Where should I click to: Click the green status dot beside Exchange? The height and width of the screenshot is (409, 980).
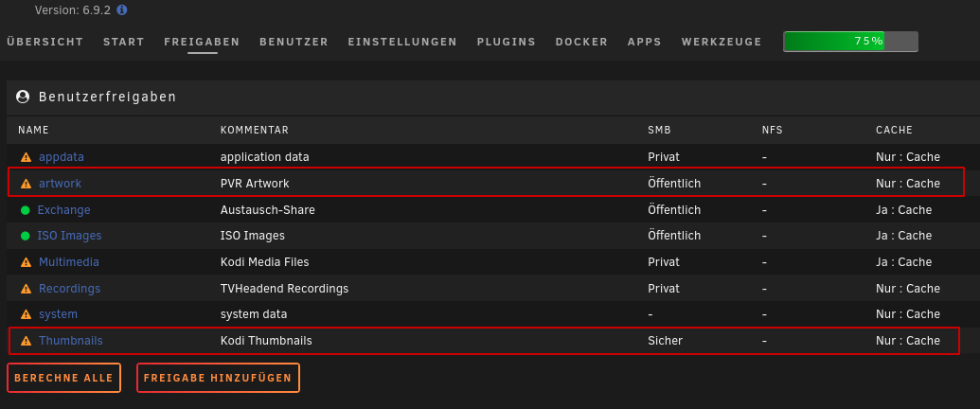tap(25, 210)
